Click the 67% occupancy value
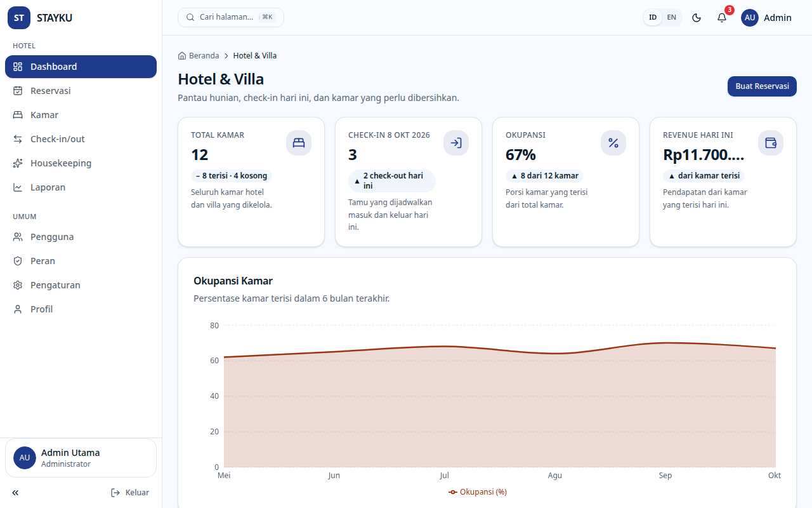This screenshot has width=812, height=508. point(521,155)
